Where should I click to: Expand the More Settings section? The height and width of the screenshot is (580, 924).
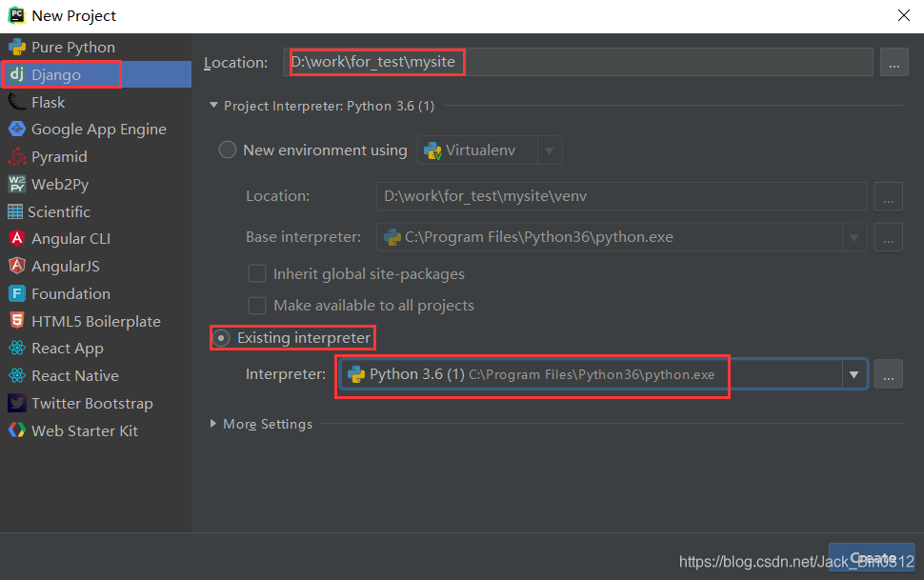213,424
